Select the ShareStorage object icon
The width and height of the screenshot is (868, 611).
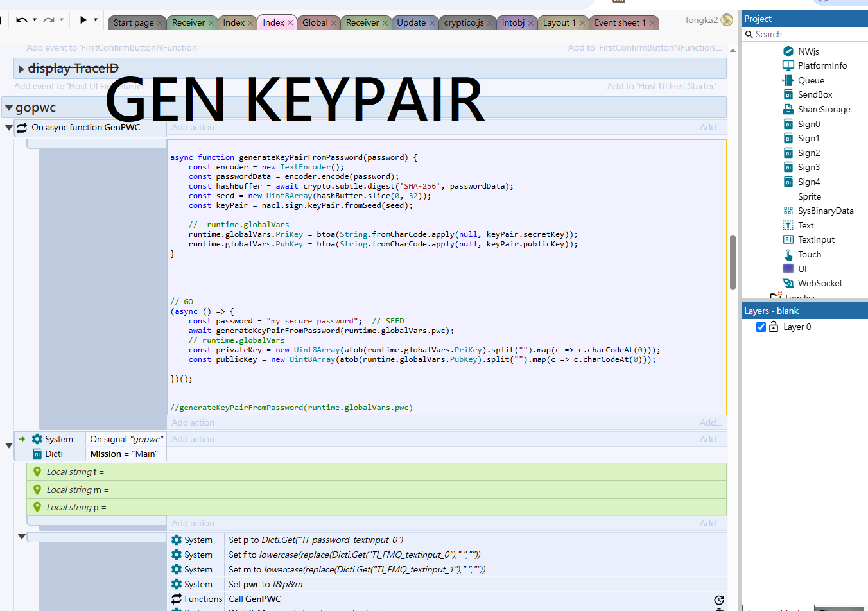coord(788,109)
